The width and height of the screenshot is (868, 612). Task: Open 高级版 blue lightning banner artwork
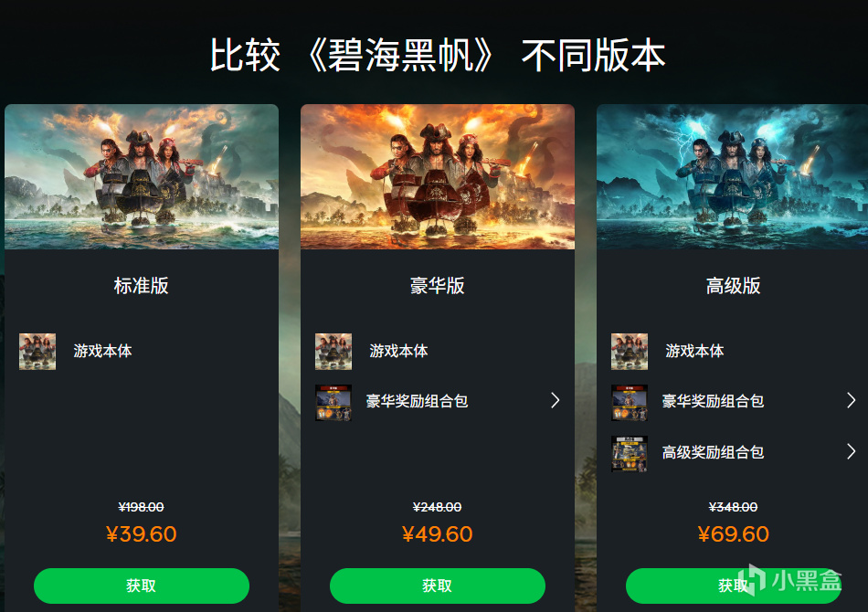pyautogui.click(x=733, y=176)
